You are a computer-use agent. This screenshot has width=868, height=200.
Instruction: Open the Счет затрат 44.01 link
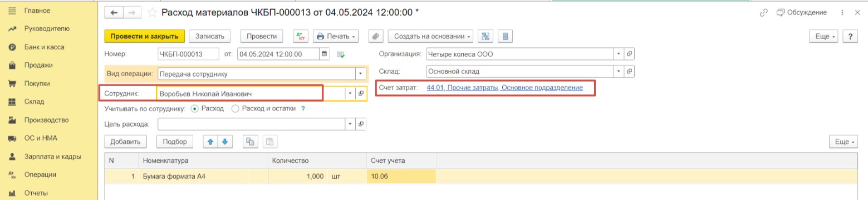coord(504,88)
